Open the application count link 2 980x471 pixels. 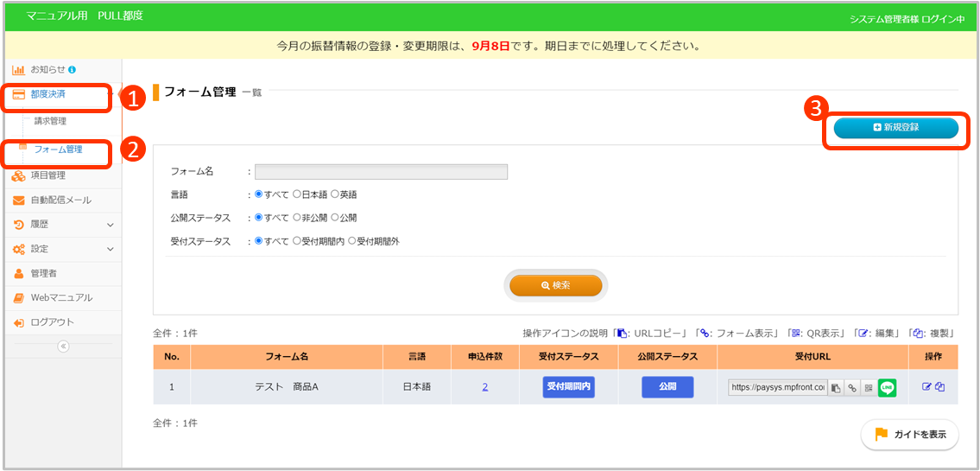point(485,387)
